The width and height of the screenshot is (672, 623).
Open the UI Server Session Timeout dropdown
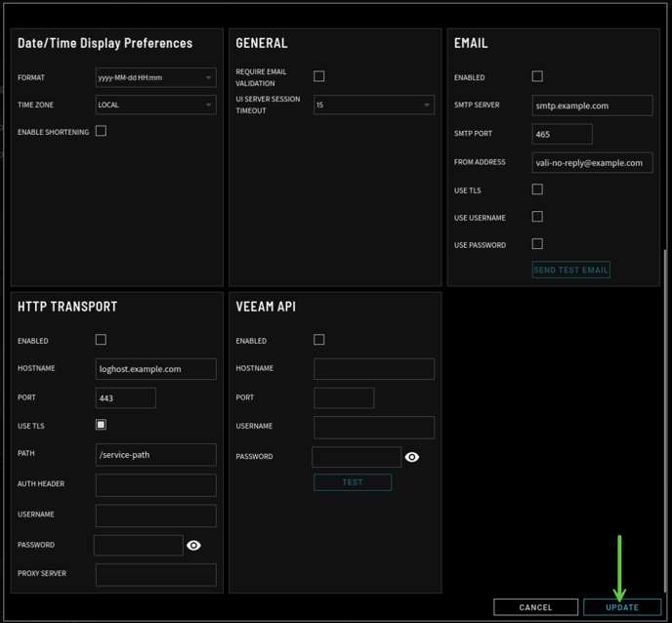374,104
